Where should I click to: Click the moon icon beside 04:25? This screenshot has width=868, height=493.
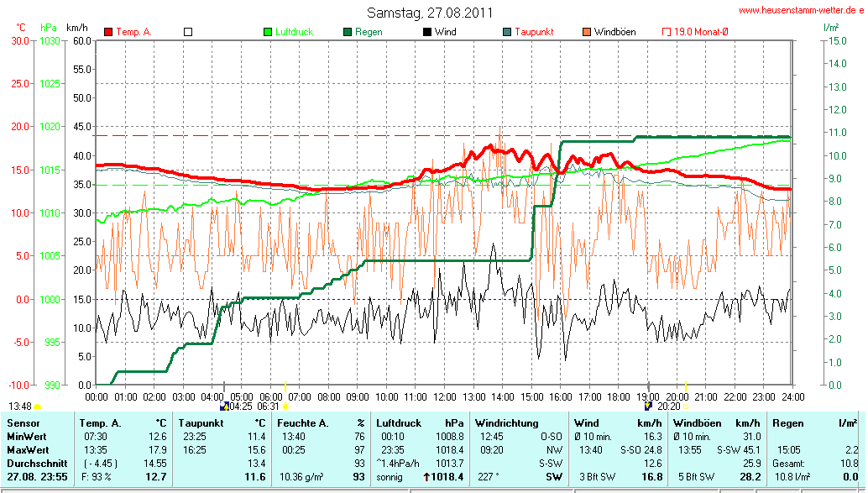tap(223, 406)
